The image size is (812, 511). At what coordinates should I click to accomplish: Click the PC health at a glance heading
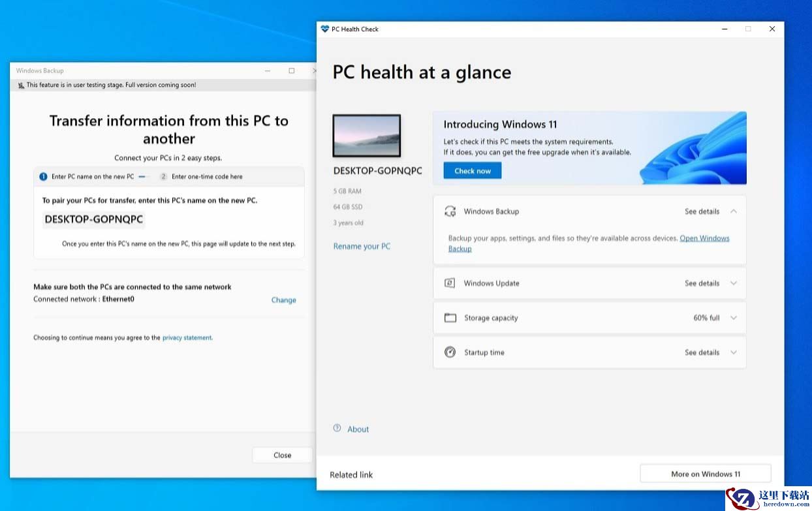click(x=422, y=72)
